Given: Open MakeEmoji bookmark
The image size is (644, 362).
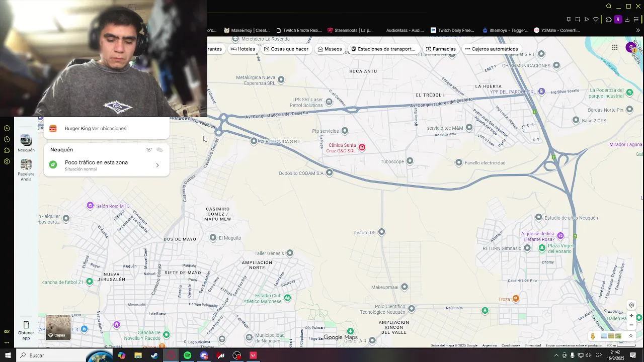Looking at the screenshot, I should tap(247, 30).
